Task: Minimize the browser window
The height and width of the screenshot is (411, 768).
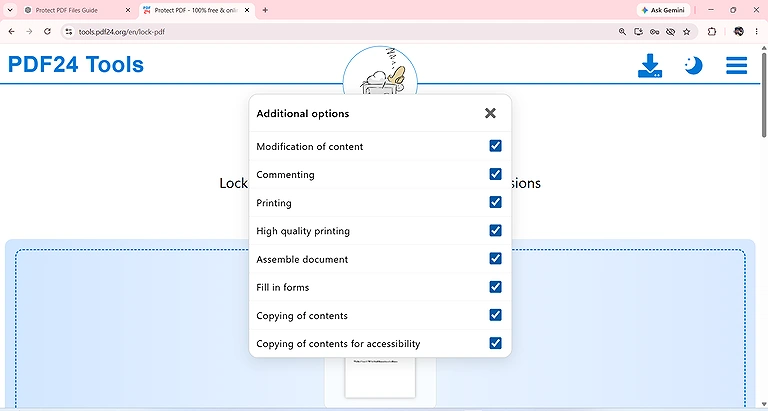Action: (x=711, y=10)
